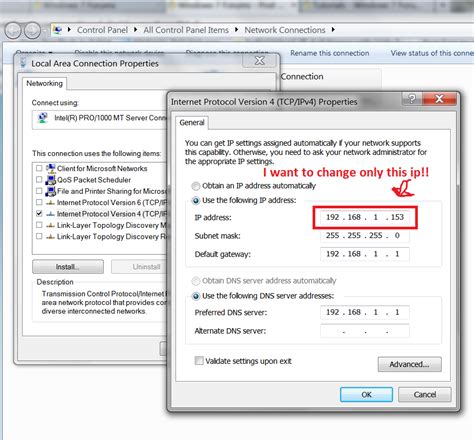Expand breadcrumb arrow before Control Panel

pos(69,30)
